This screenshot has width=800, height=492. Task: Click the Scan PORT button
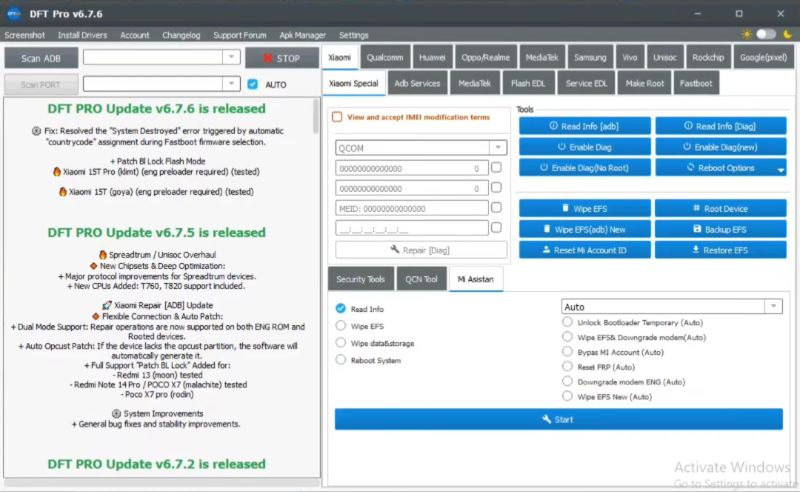click(x=41, y=85)
